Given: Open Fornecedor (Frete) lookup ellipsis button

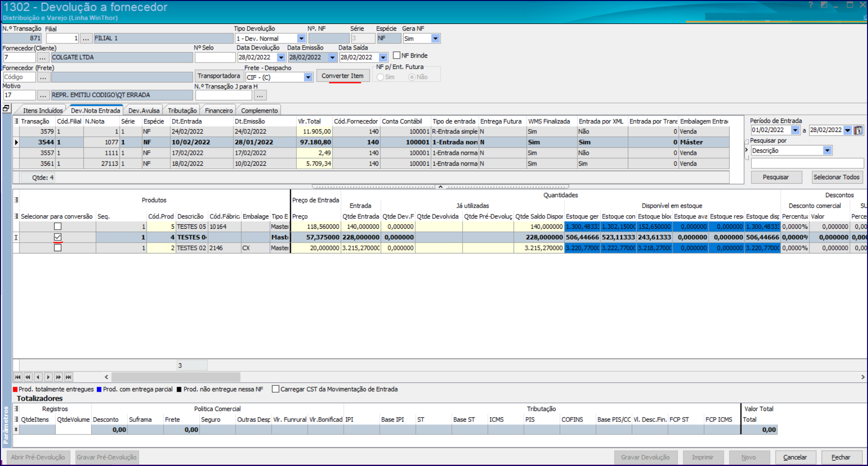Looking at the screenshot, I should (x=43, y=77).
